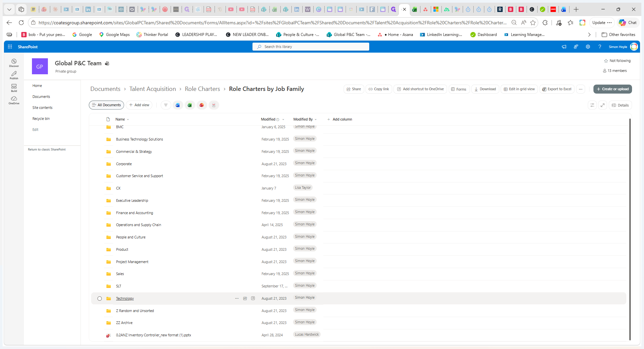Click Add shortcut to OneDrive
Viewport: 644px width, 349px height.
click(x=420, y=89)
